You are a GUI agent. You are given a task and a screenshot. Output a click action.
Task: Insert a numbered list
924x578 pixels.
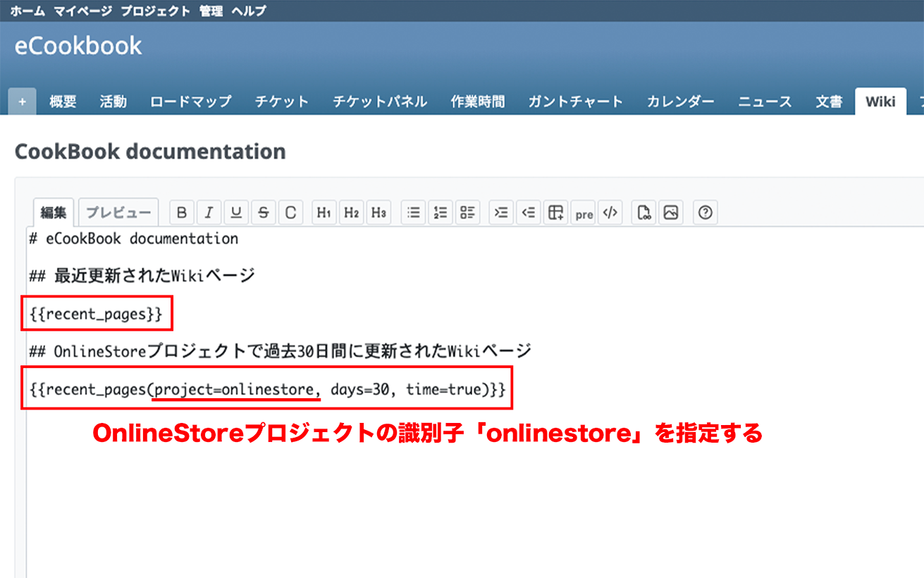441,212
